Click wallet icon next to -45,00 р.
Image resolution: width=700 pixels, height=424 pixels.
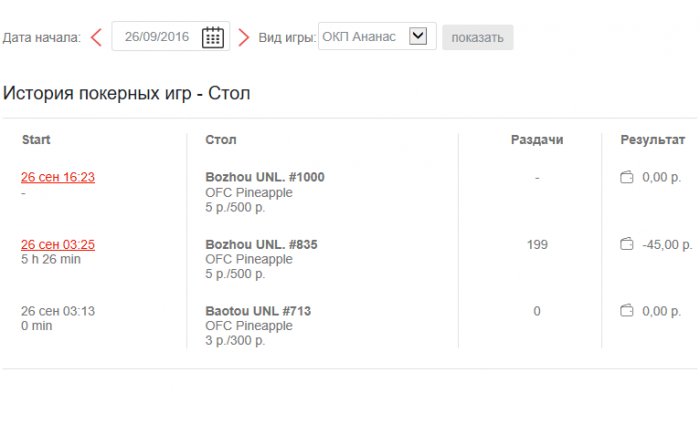coord(627,244)
